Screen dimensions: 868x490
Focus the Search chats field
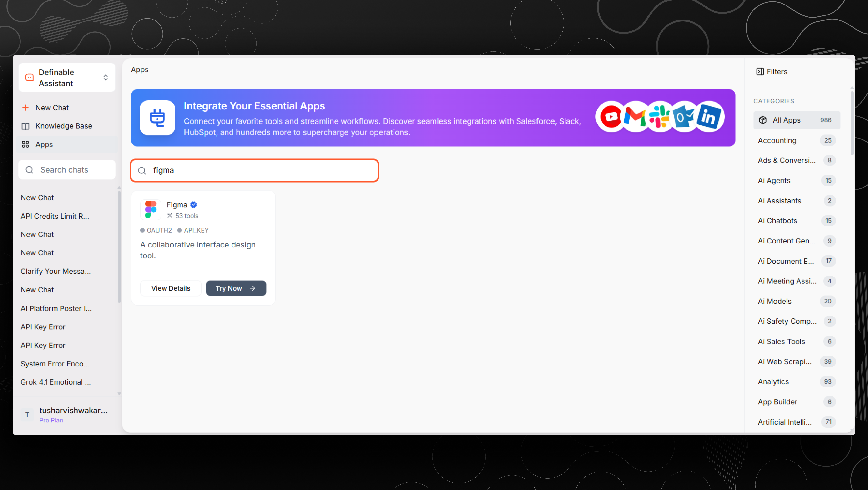[67, 170]
